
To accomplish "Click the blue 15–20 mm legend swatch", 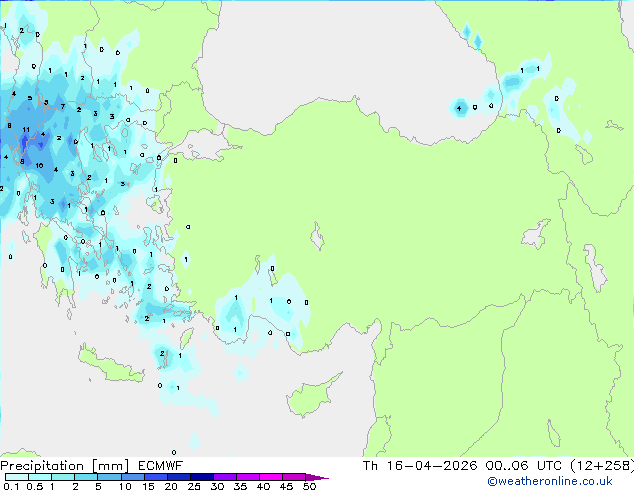I will click(x=156, y=477).
